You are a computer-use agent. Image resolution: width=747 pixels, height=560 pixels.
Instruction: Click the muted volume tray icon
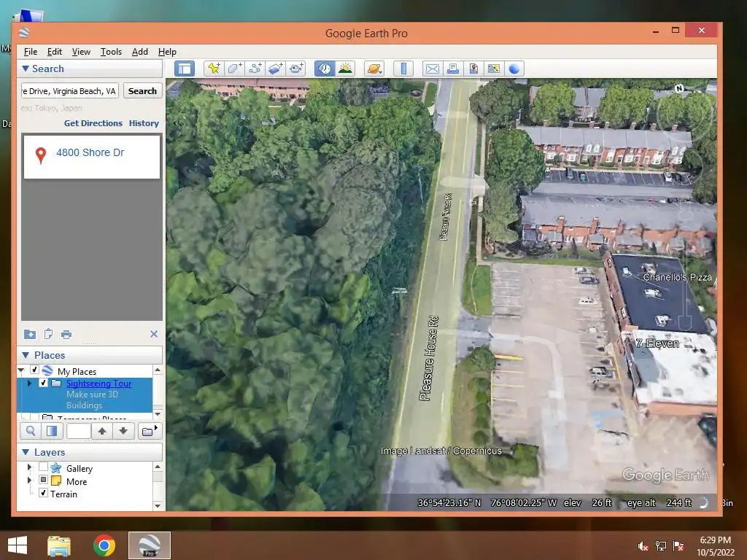(643, 546)
